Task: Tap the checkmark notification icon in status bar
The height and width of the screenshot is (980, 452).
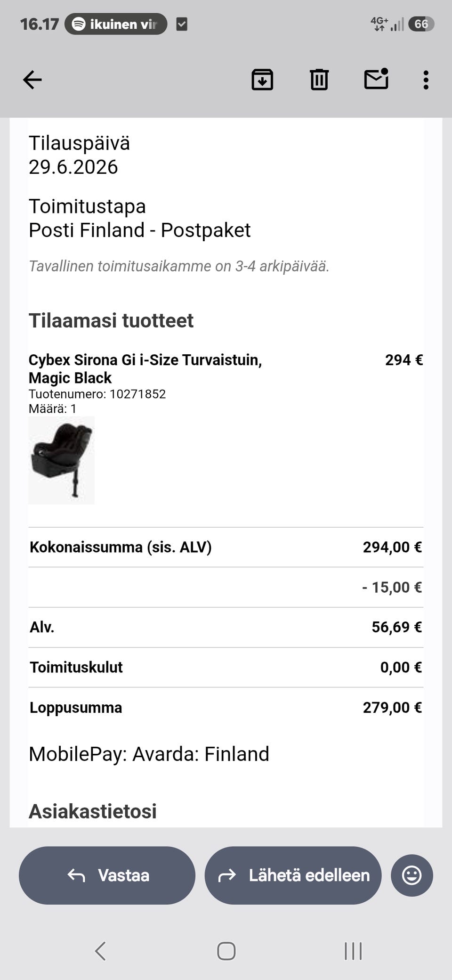Action: [182, 24]
